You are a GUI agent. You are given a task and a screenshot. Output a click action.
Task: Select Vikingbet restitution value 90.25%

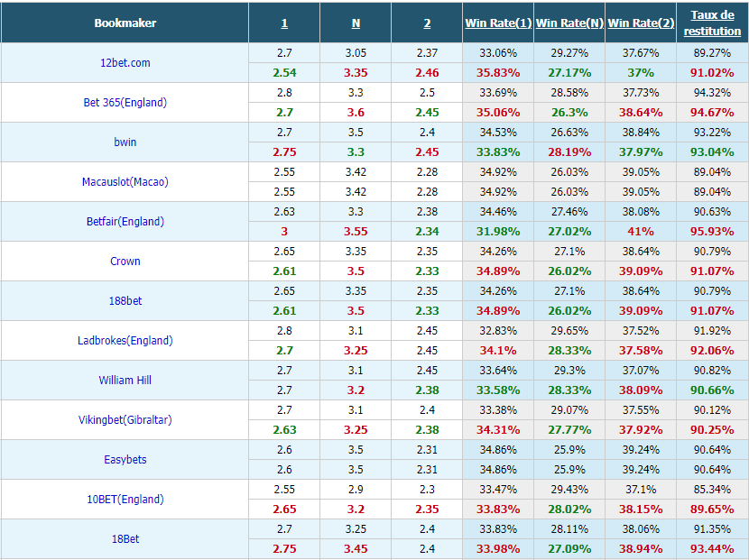click(712, 429)
